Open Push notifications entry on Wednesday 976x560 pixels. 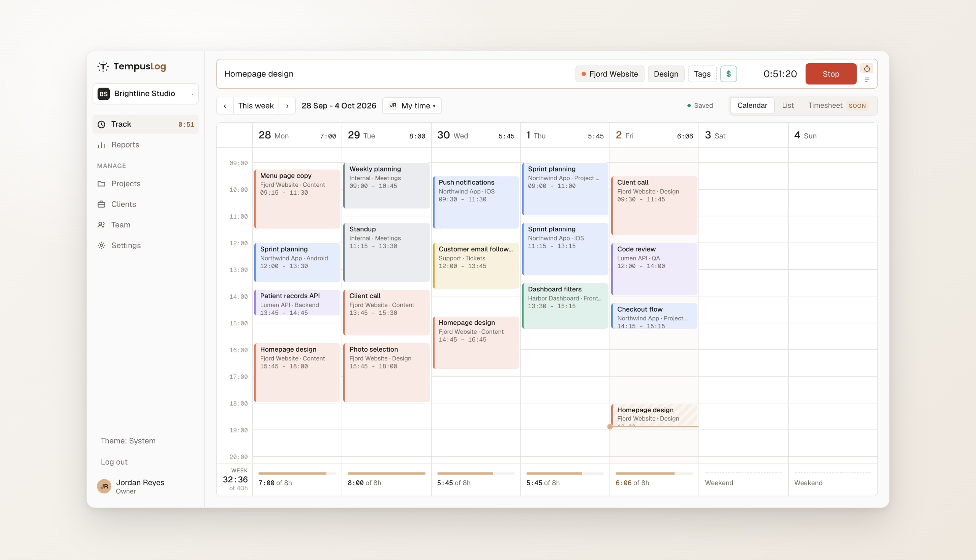476,202
